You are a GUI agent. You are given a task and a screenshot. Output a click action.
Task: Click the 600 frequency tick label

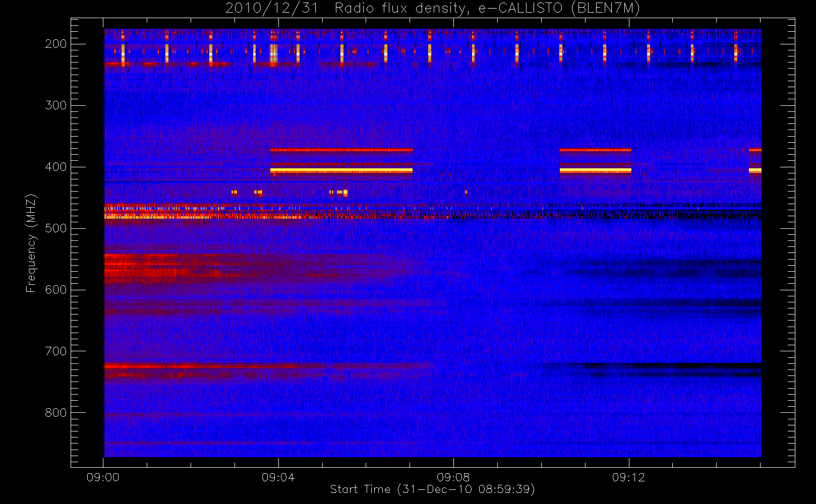click(x=56, y=290)
